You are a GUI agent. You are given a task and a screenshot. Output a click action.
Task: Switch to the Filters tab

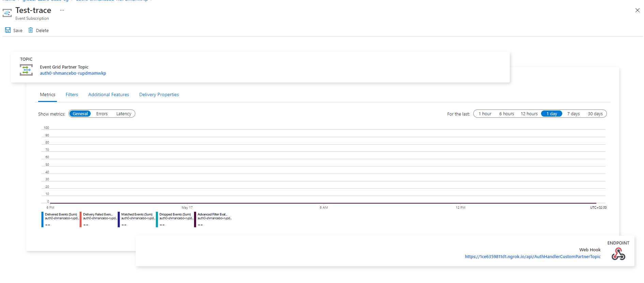(72, 95)
